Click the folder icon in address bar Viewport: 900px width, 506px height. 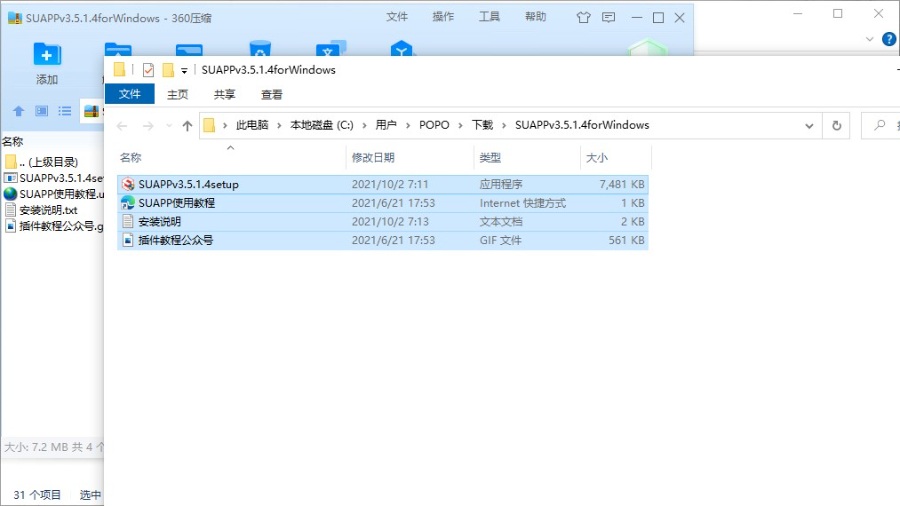tap(210, 125)
